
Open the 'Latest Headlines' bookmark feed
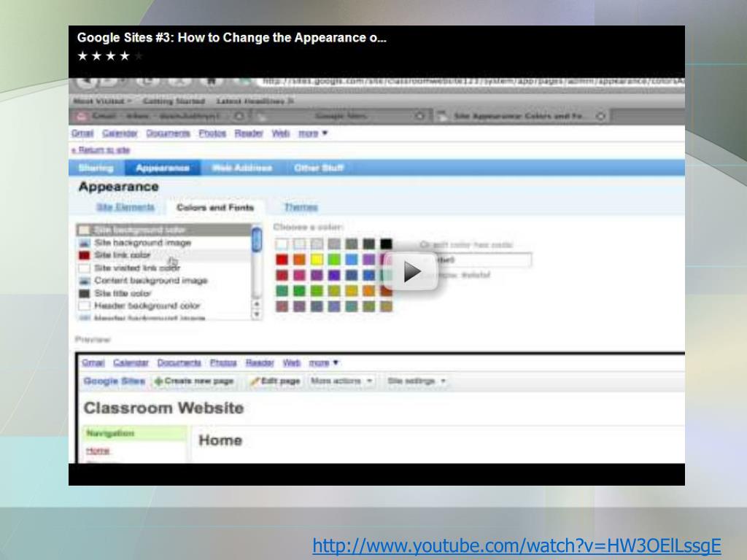tap(255, 101)
